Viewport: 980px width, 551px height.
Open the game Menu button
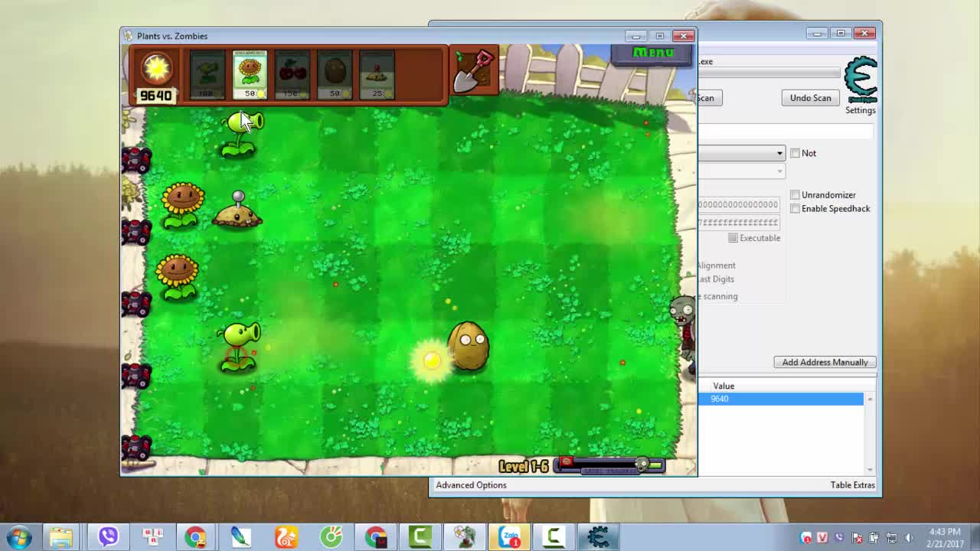click(652, 54)
